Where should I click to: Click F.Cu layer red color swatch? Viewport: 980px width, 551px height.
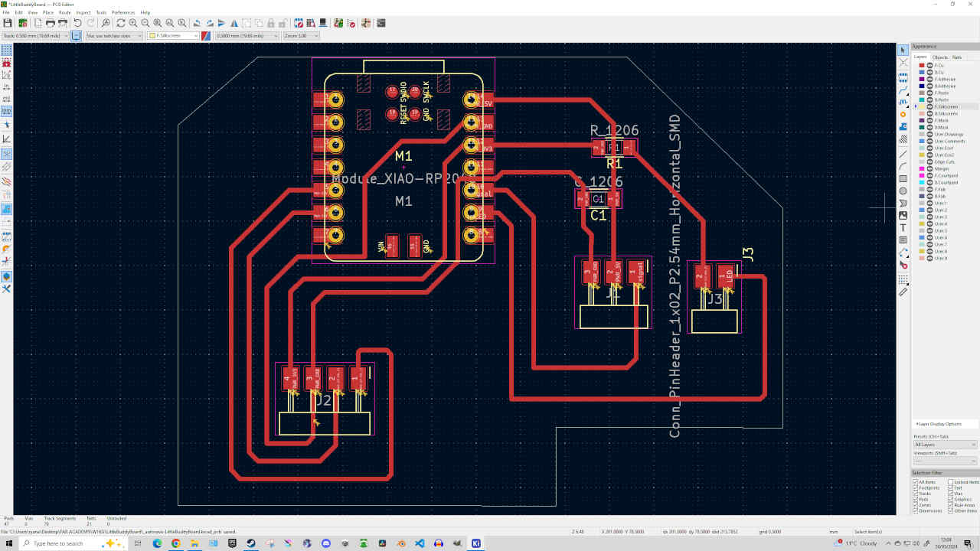(x=922, y=65)
